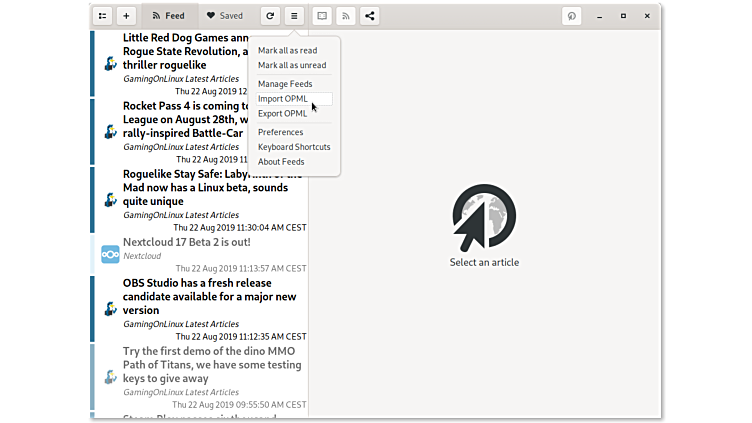Open Preferences from the menu
Screen dimensions: 752x423
280,132
